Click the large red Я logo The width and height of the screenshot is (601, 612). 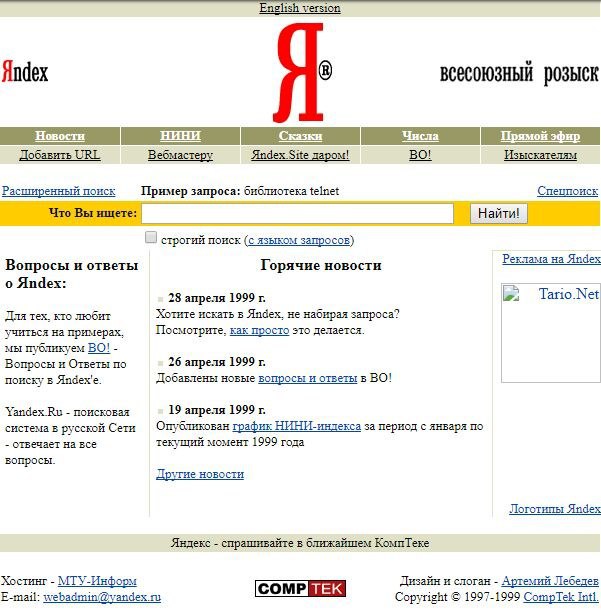click(x=300, y=72)
